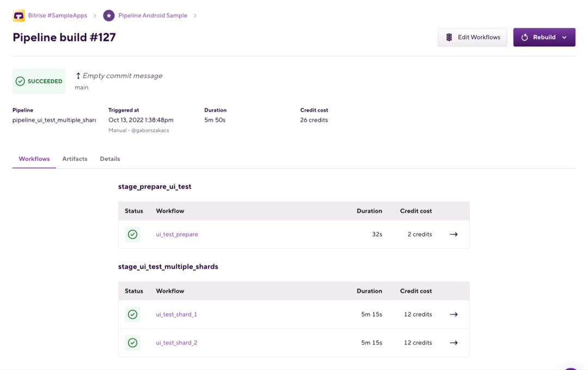This screenshot has width=588, height=370.
Task: Click the status checkmark for ui_test_shard_1
Action: tap(132, 314)
